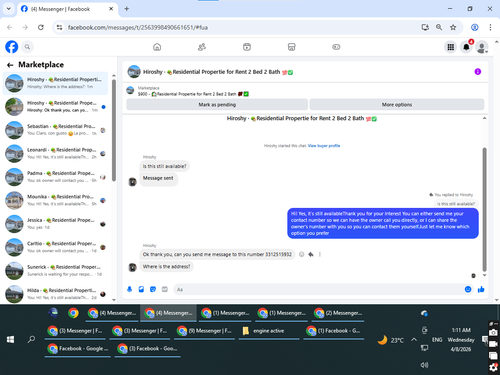Open the emoji picker in message box
This screenshot has height=375, width=500.
[468, 289]
